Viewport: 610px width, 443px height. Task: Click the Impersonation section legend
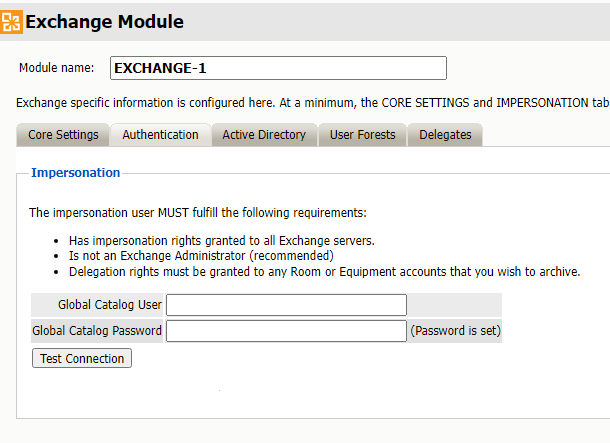click(x=76, y=173)
